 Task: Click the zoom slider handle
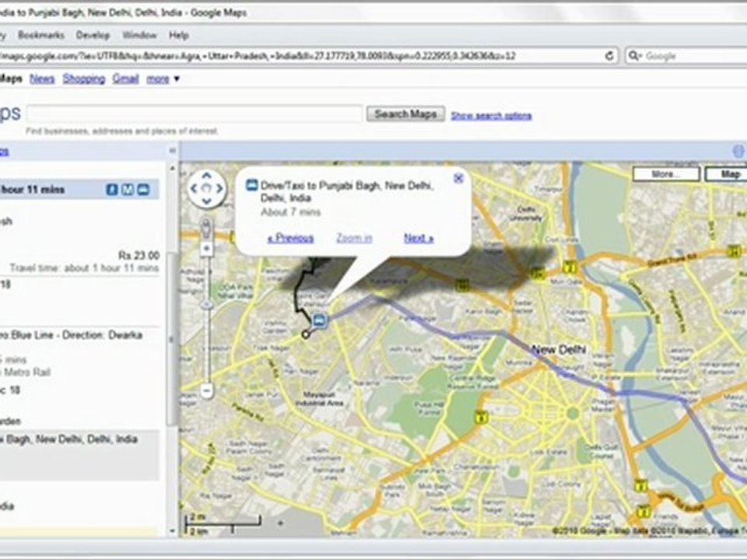pyautogui.click(x=206, y=304)
